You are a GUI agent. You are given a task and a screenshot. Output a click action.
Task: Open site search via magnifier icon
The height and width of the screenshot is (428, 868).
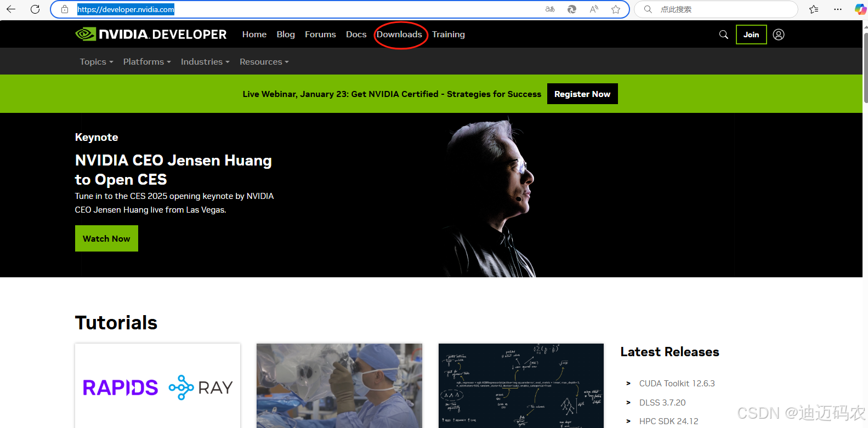point(724,35)
